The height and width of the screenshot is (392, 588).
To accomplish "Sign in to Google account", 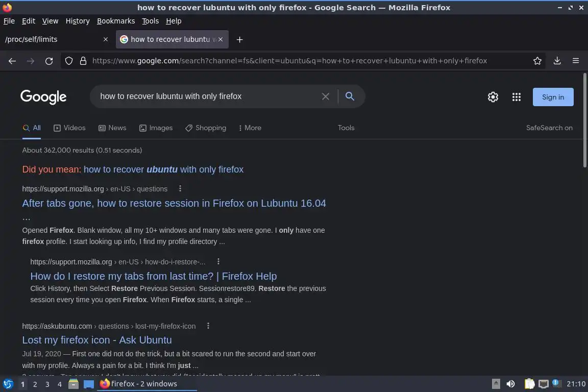I will 553,97.
